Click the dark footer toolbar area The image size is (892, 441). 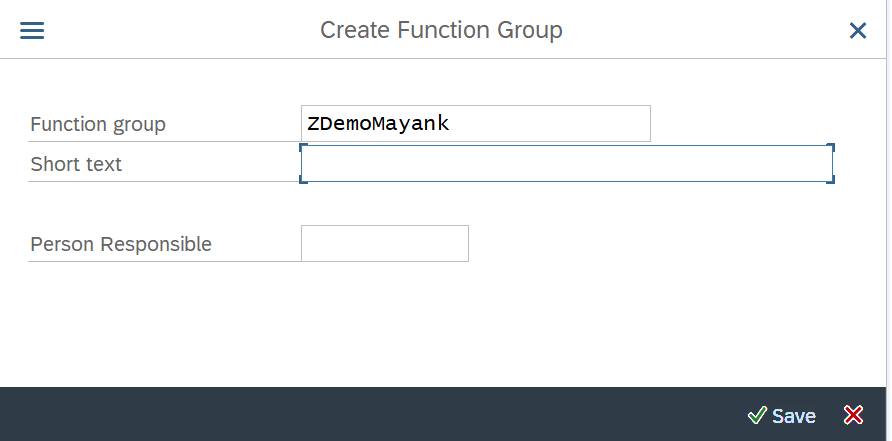point(370,414)
